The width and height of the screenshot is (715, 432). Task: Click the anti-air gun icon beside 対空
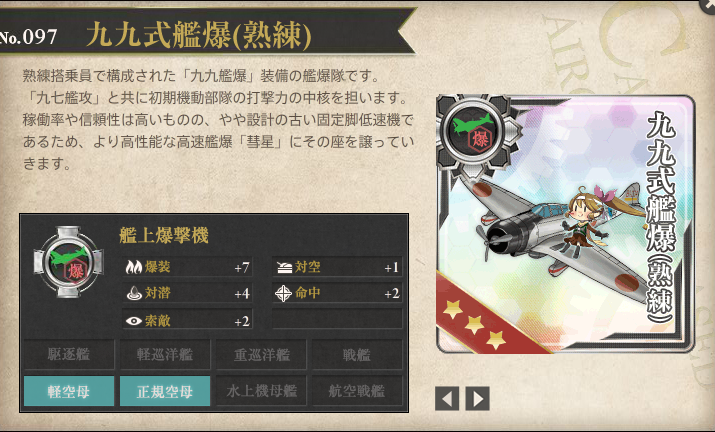(285, 267)
